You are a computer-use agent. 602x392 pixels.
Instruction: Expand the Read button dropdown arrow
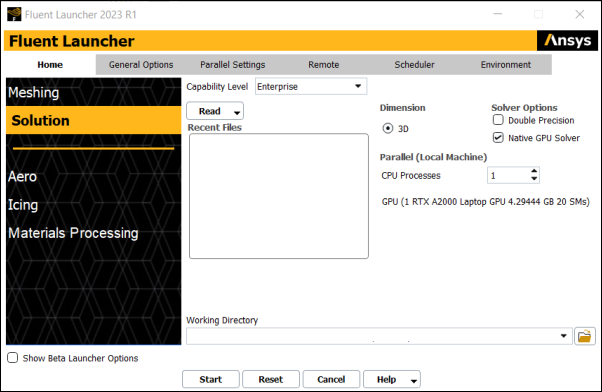click(237, 112)
